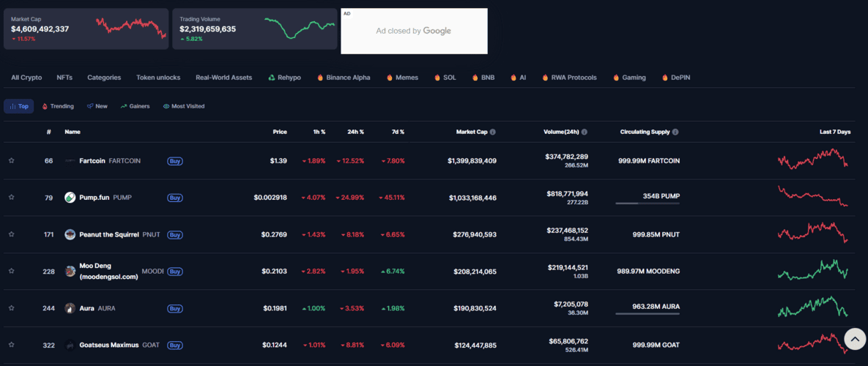The image size is (868, 366).
Task: Open the Peanut the Squirrel name link
Action: coord(109,234)
